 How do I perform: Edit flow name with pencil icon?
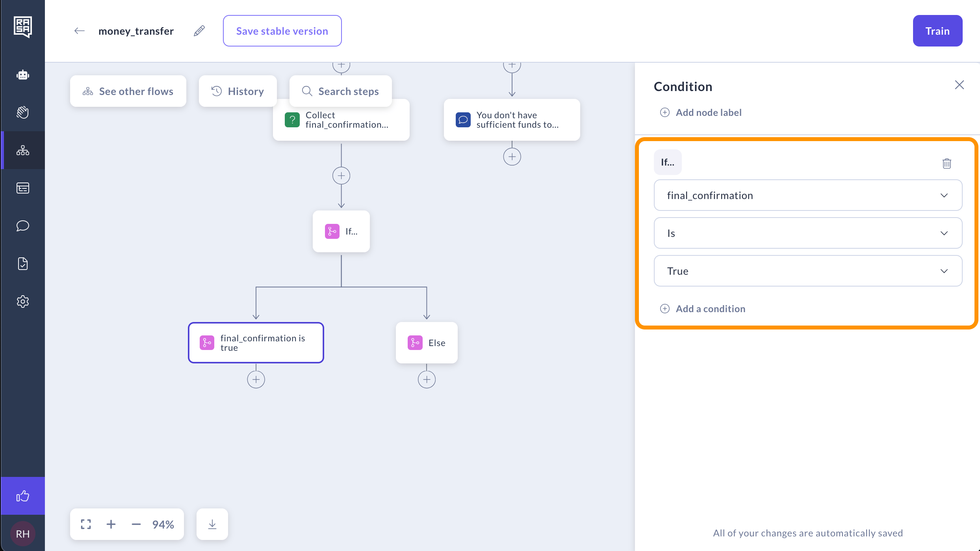click(x=199, y=31)
